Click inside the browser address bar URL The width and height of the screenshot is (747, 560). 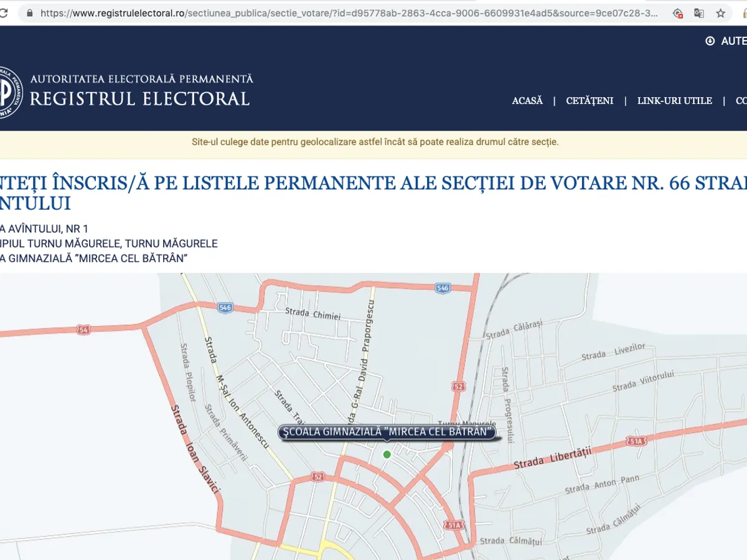coord(349,13)
